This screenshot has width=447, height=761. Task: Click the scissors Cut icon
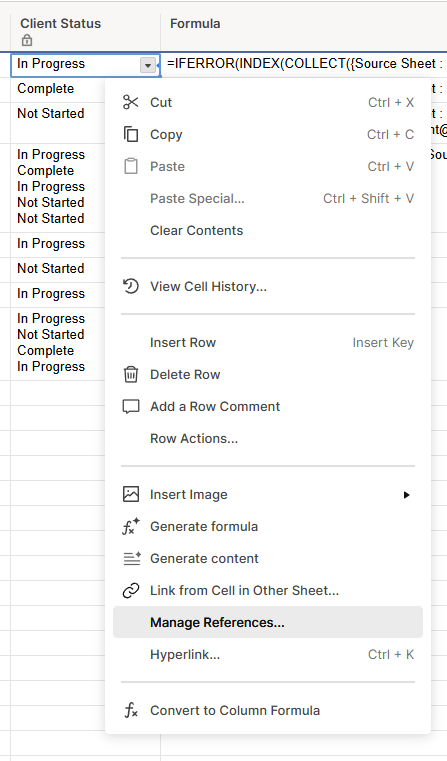point(131,102)
